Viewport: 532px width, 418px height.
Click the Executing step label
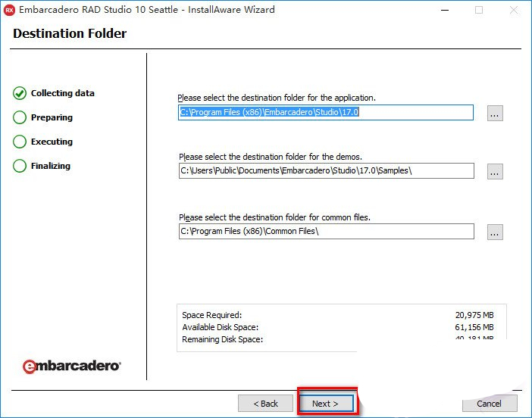coord(52,142)
